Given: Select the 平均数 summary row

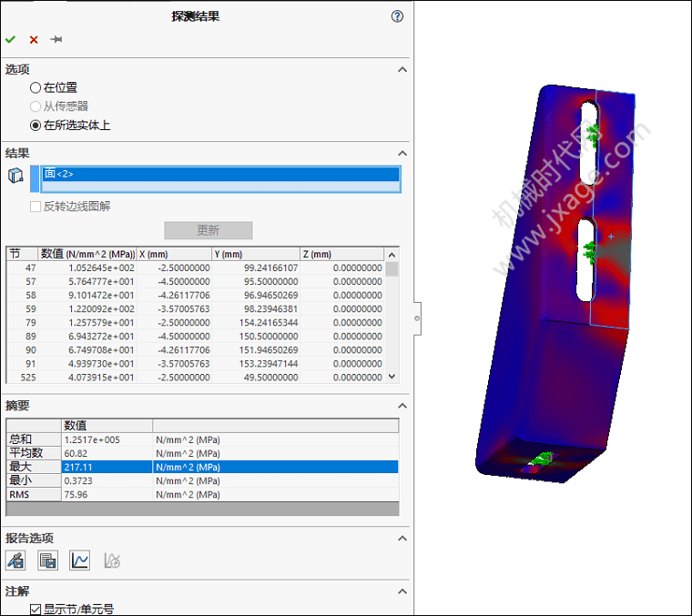Looking at the screenshot, I should click(202, 453).
